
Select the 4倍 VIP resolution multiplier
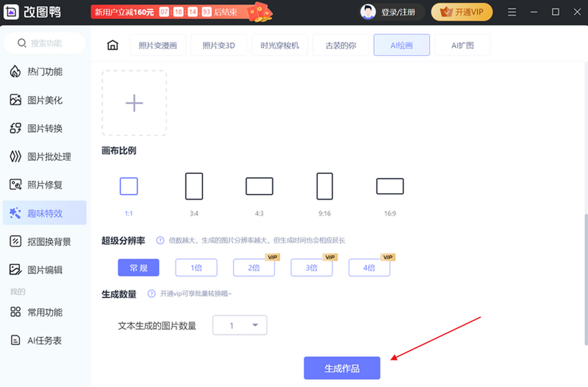[x=369, y=267]
